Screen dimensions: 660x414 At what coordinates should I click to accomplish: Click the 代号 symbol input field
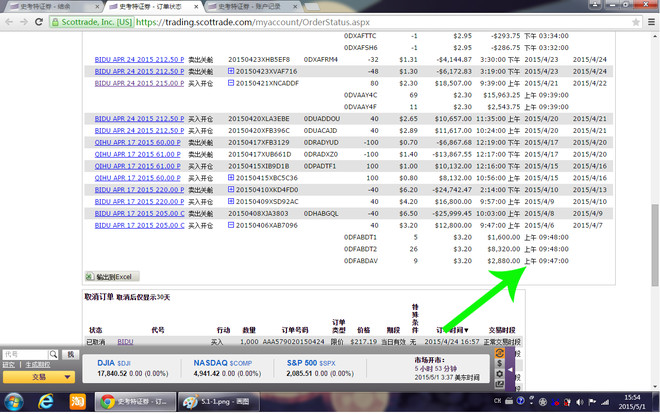[25, 354]
